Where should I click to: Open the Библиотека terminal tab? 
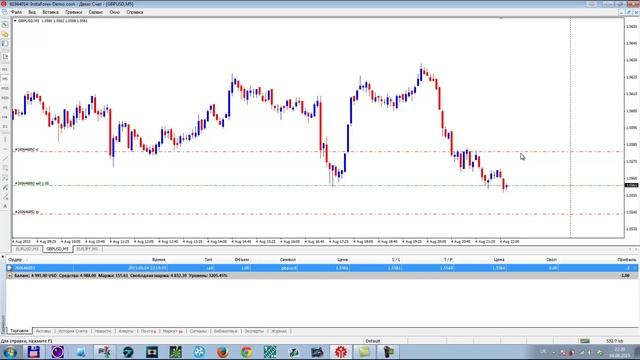coord(225,331)
